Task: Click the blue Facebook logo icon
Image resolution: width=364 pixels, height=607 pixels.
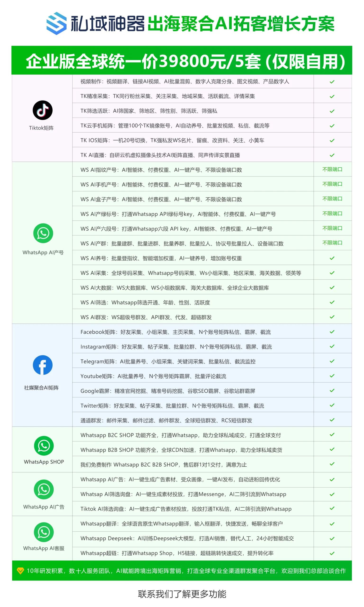Action: click(x=43, y=365)
